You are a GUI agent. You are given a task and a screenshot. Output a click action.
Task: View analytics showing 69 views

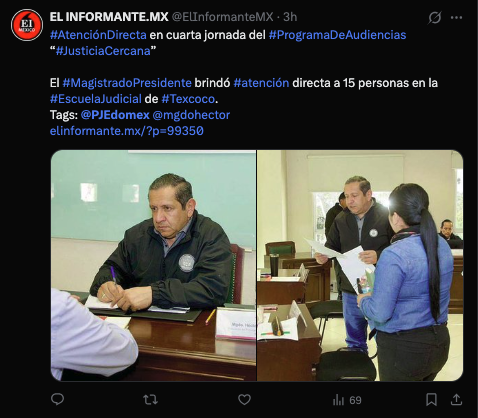(x=347, y=400)
